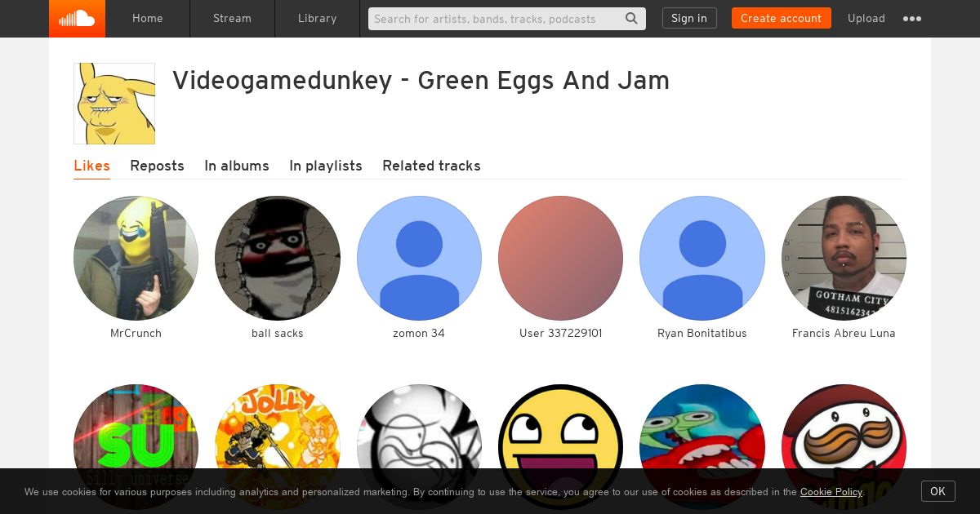Image resolution: width=980 pixels, height=514 pixels.
Task: Open the Home navigation item
Action: [x=148, y=18]
